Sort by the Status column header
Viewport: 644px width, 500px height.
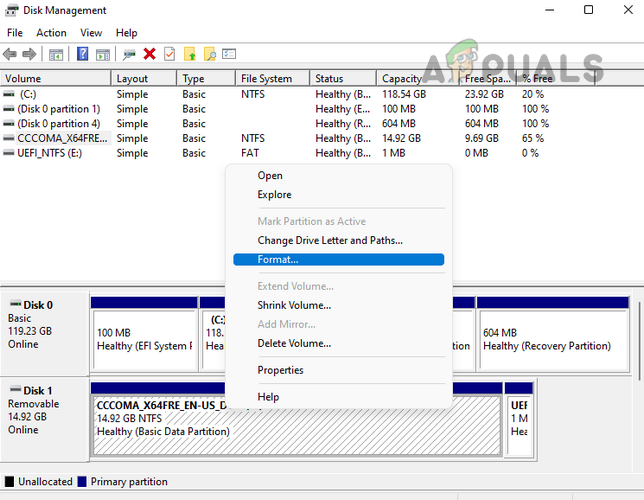(x=343, y=78)
